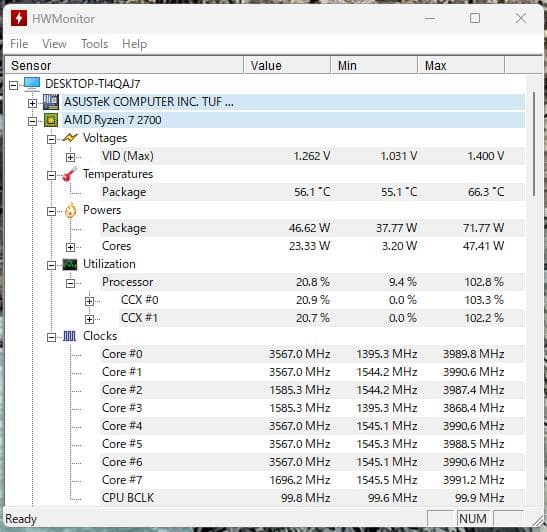Select the Core #5 clock row
Image resolution: width=547 pixels, height=532 pixels.
click(312, 444)
